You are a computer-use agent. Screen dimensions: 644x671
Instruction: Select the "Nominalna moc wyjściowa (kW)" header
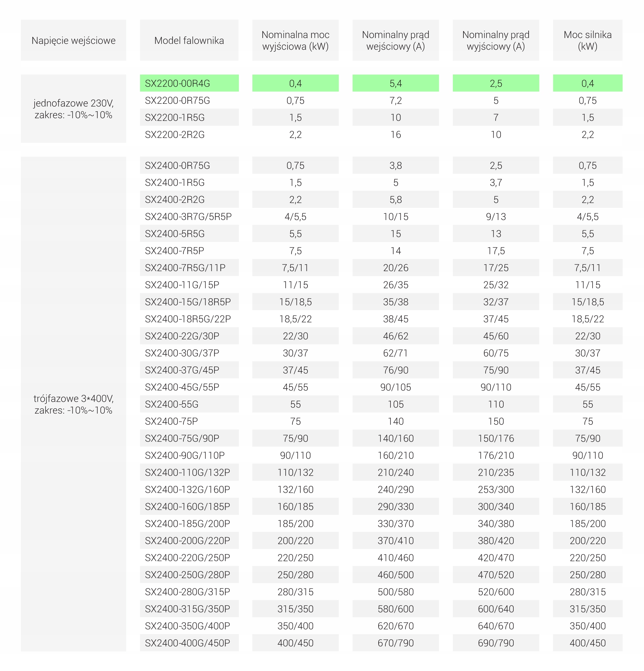coord(295,41)
